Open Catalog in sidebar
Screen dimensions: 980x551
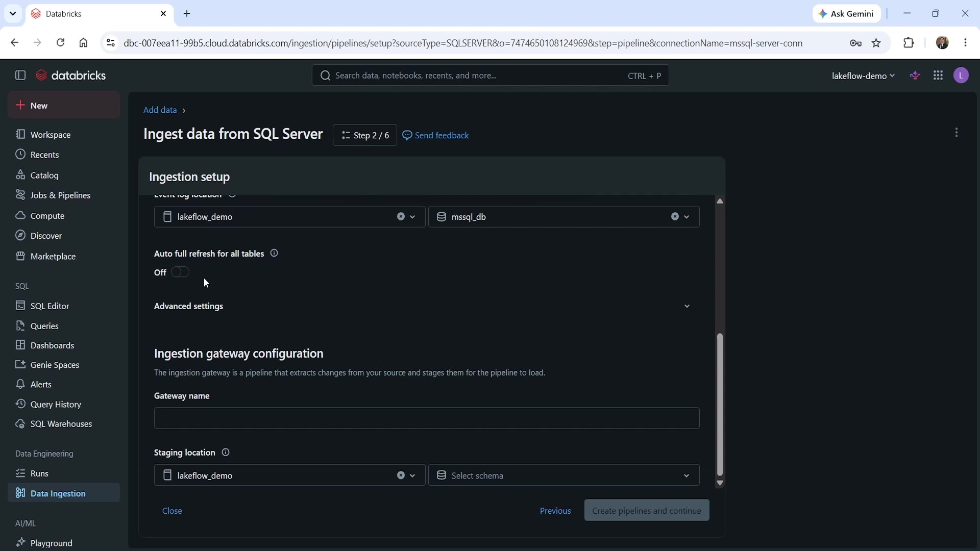coord(64,175)
